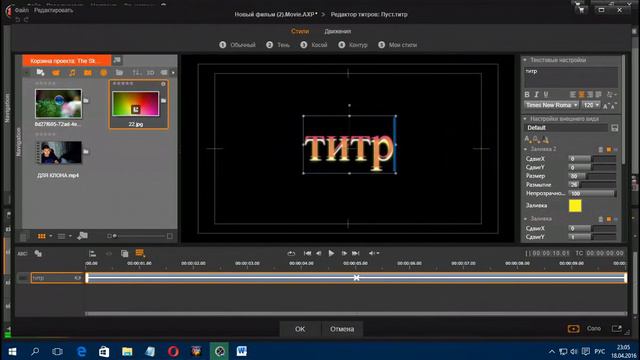
Task: Save the Default look preset
Action: (x=614, y=128)
